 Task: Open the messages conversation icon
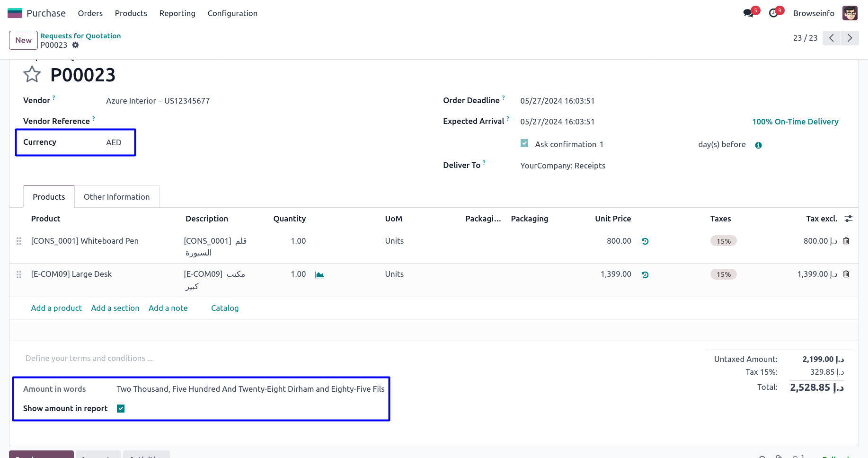(748, 13)
